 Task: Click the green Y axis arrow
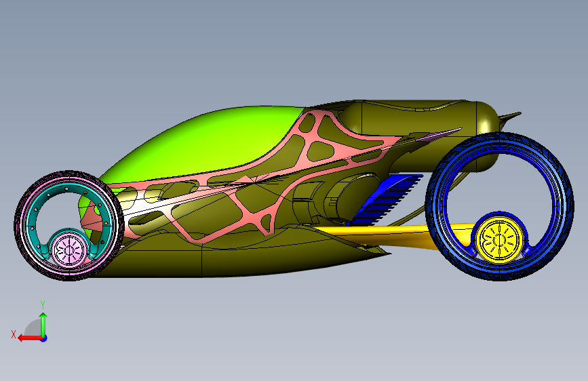(43, 324)
